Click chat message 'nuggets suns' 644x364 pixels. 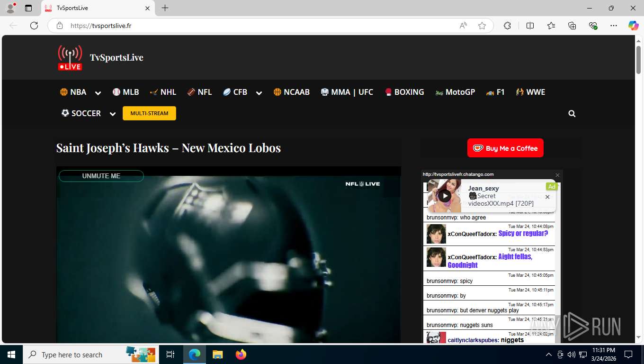[476, 325]
